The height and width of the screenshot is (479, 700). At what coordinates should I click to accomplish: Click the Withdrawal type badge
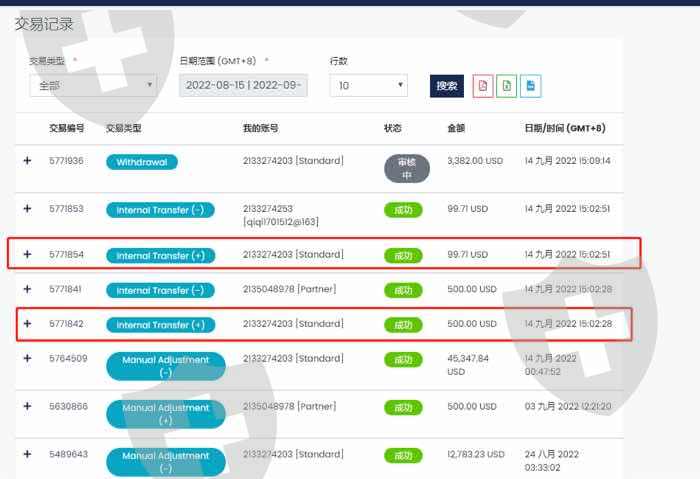[142, 162]
